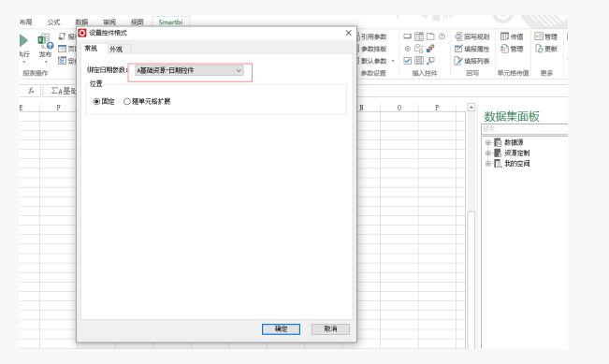Close the 设置控件格式 dialog

pos(348,33)
